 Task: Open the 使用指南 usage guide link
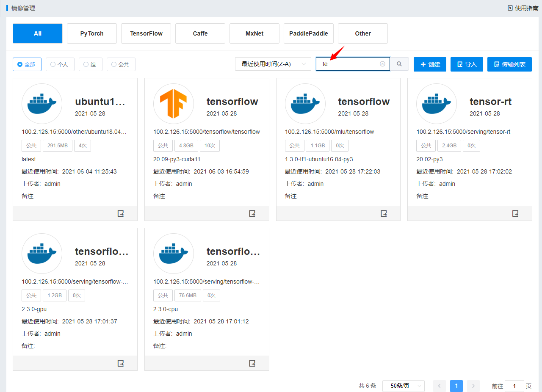click(523, 8)
